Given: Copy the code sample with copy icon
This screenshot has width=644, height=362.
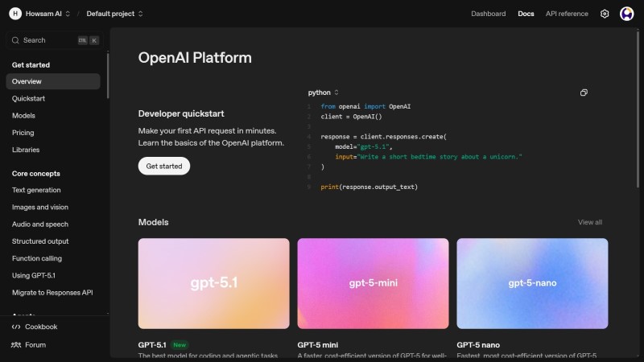Looking at the screenshot, I should coord(584,93).
